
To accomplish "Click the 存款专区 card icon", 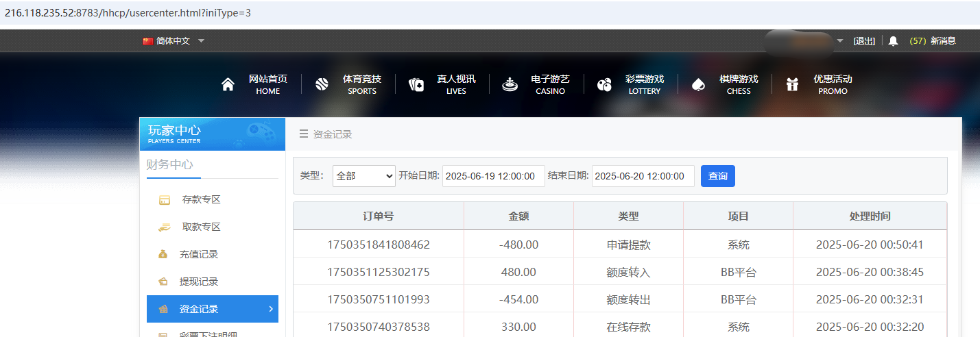I will click(x=164, y=200).
